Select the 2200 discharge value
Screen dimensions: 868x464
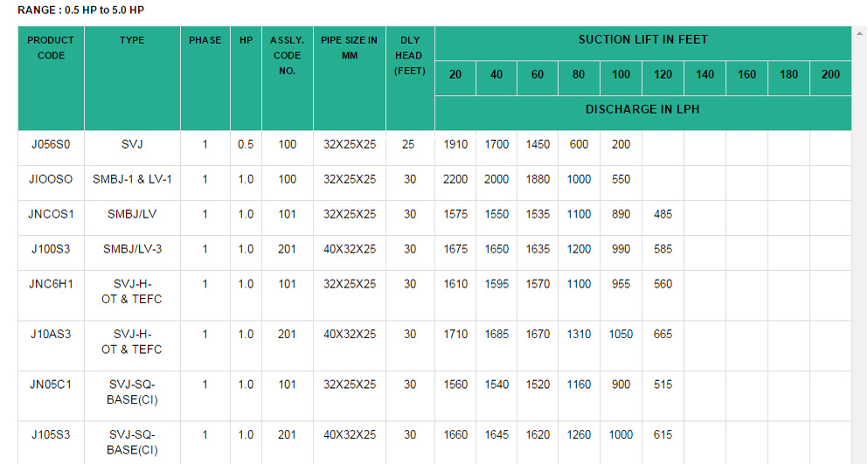pyautogui.click(x=455, y=179)
